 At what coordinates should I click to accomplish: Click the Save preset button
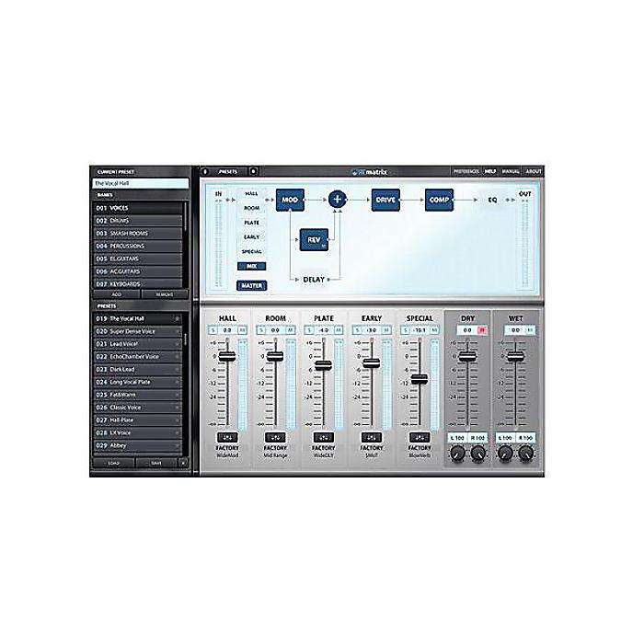[156, 464]
